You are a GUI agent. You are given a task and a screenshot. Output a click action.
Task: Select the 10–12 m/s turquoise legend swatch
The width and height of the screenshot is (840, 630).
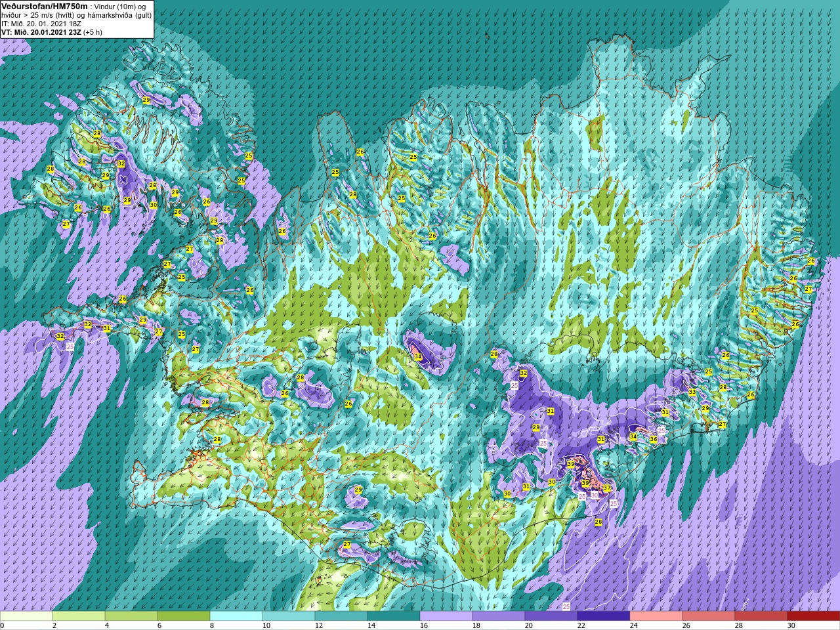coord(289,616)
